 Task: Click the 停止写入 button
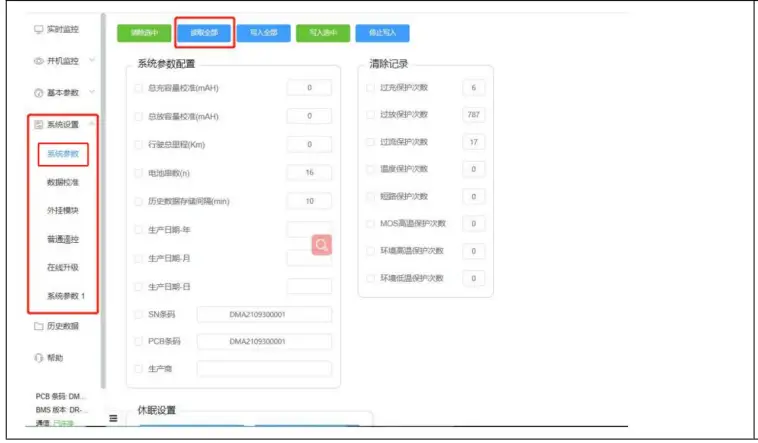click(382, 33)
